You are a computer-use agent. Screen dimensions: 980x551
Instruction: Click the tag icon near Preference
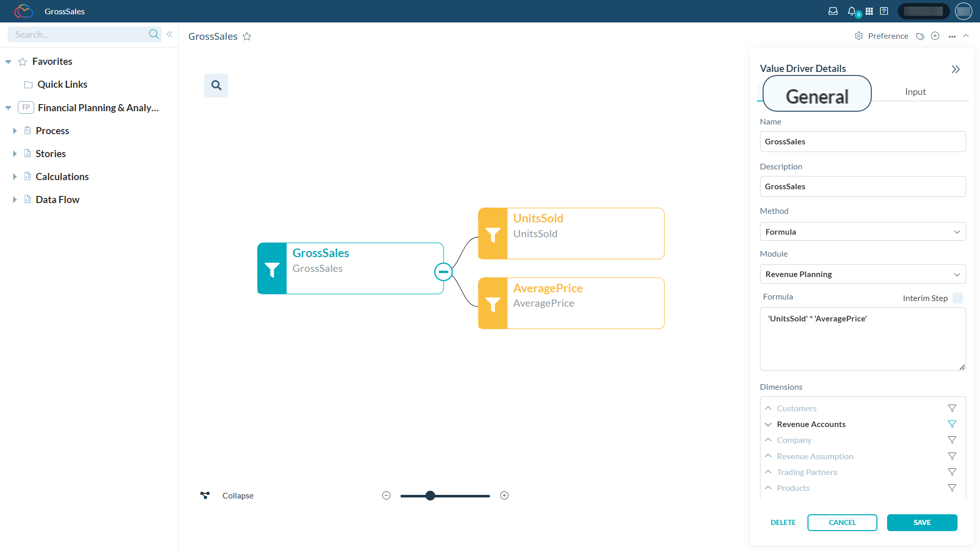coord(920,36)
